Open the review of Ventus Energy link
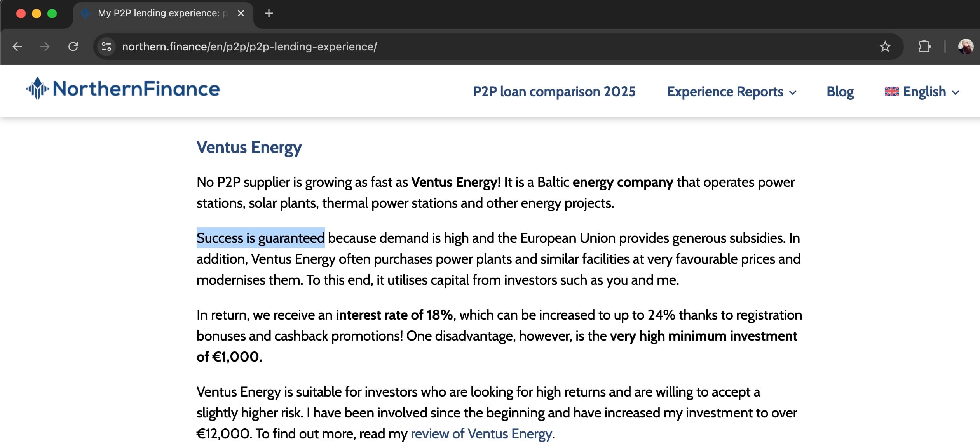This screenshot has height=447, width=980. 481,433
